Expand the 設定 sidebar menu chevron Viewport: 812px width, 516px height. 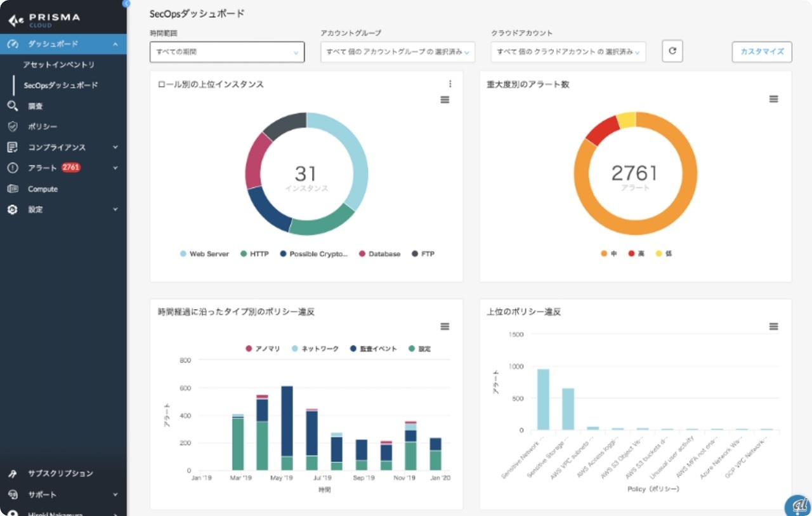point(115,209)
